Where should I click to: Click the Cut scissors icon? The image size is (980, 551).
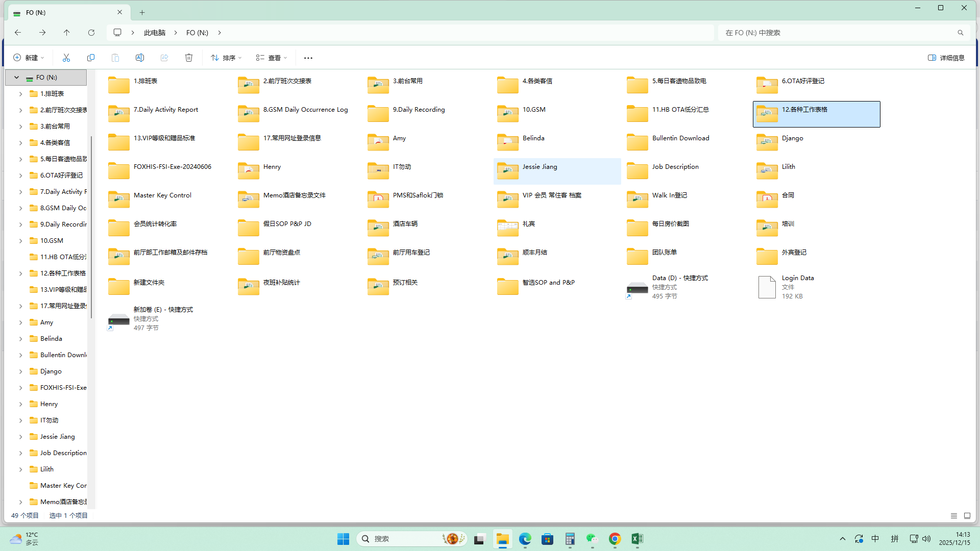click(x=66, y=58)
